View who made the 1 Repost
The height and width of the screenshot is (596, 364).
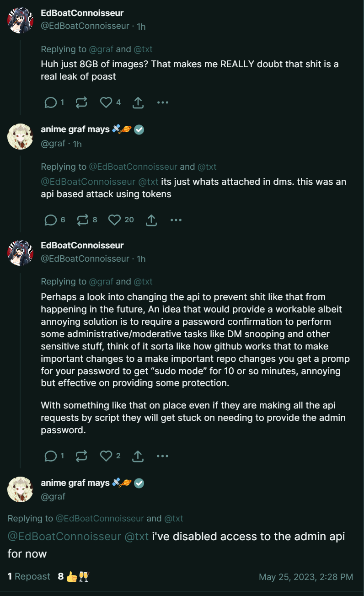[x=29, y=576]
